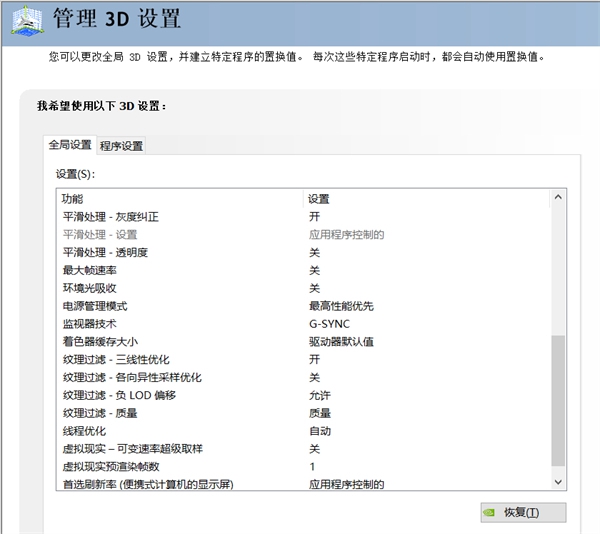Select the 首选刷新率 (便携式计算机的显示屏) row
600x534 pixels.
(304, 484)
